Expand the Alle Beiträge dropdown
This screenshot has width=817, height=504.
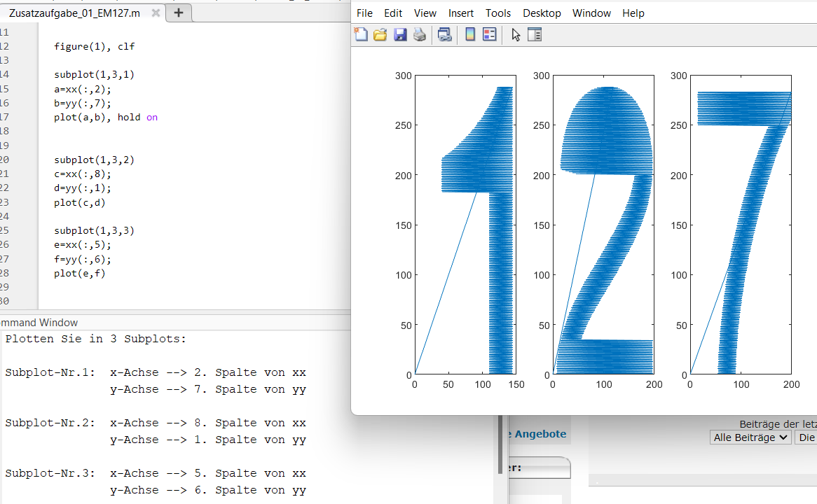pyautogui.click(x=750, y=437)
